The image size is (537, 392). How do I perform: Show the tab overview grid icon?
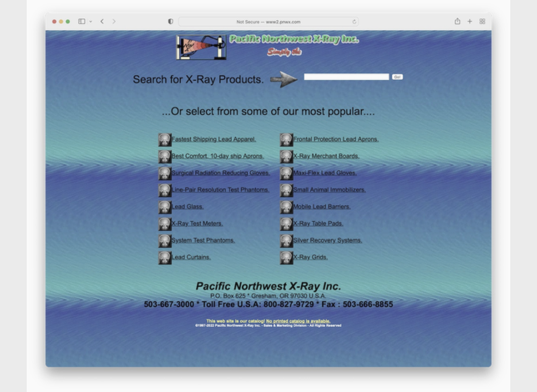point(482,22)
